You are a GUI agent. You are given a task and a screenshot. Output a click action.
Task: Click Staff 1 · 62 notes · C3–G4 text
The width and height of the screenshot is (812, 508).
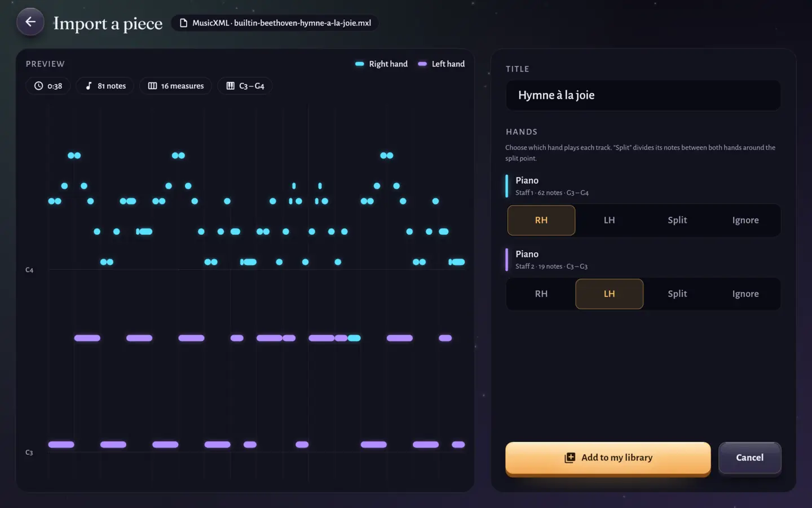tap(552, 193)
